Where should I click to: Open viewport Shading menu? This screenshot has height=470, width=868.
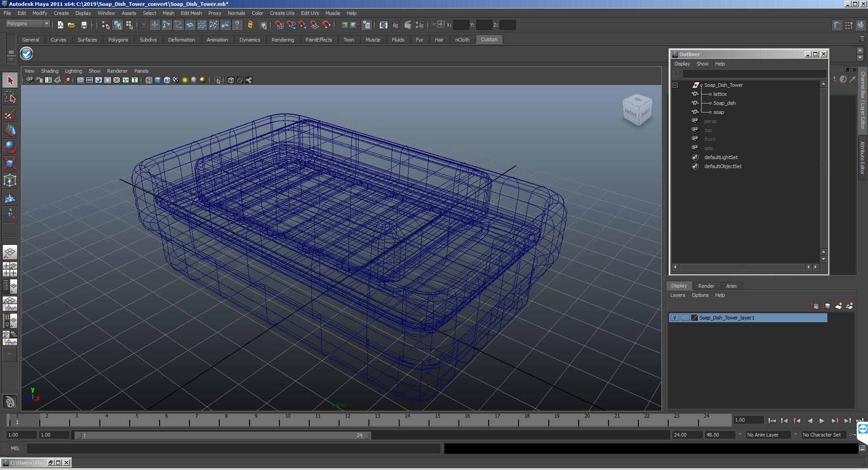click(x=50, y=71)
